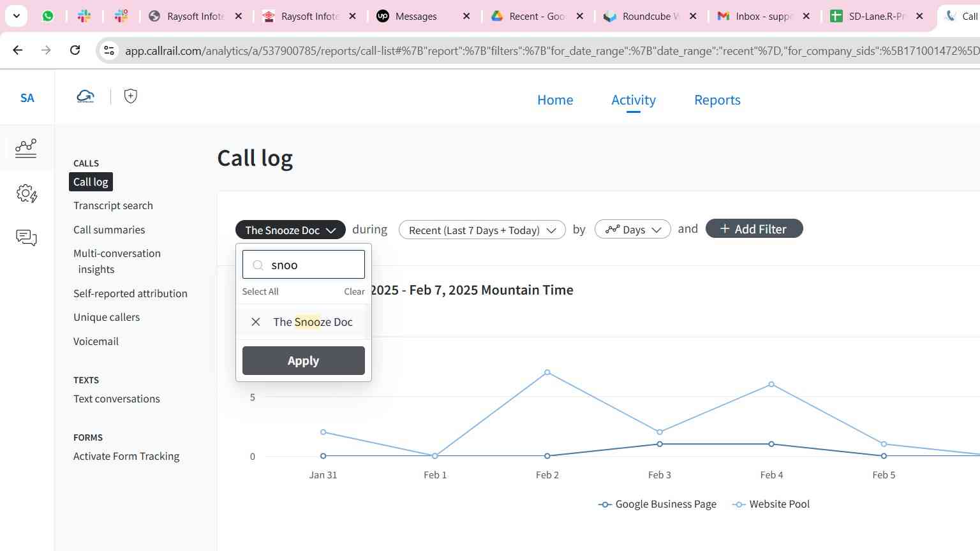
Task: View site information for callrail.com
Action: tap(109, 50)
